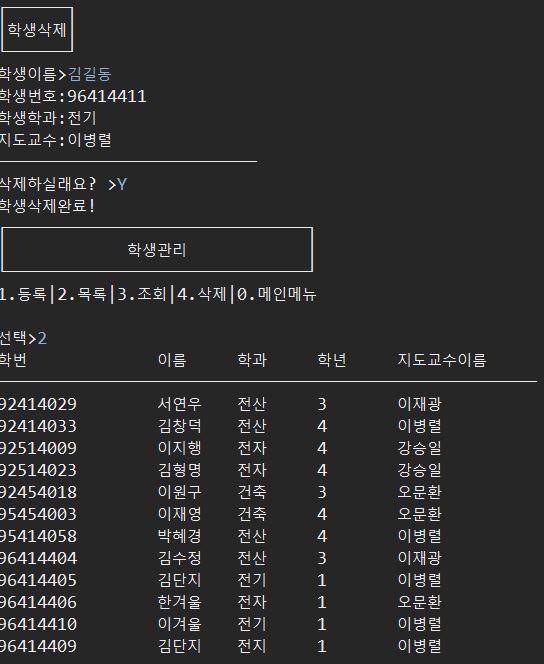This screenshot has width=544, height=664.
Task: Click professor '강승일' in 이지행's row
Action: (420, 448)
